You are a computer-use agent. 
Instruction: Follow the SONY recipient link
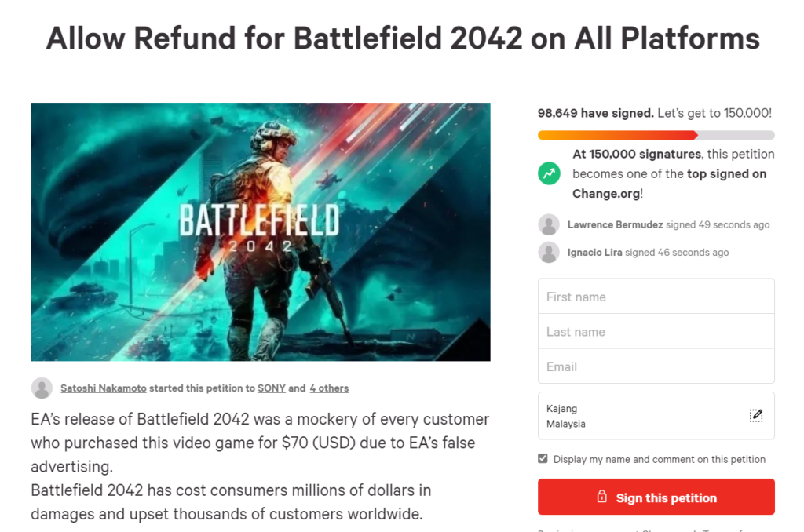271,388
